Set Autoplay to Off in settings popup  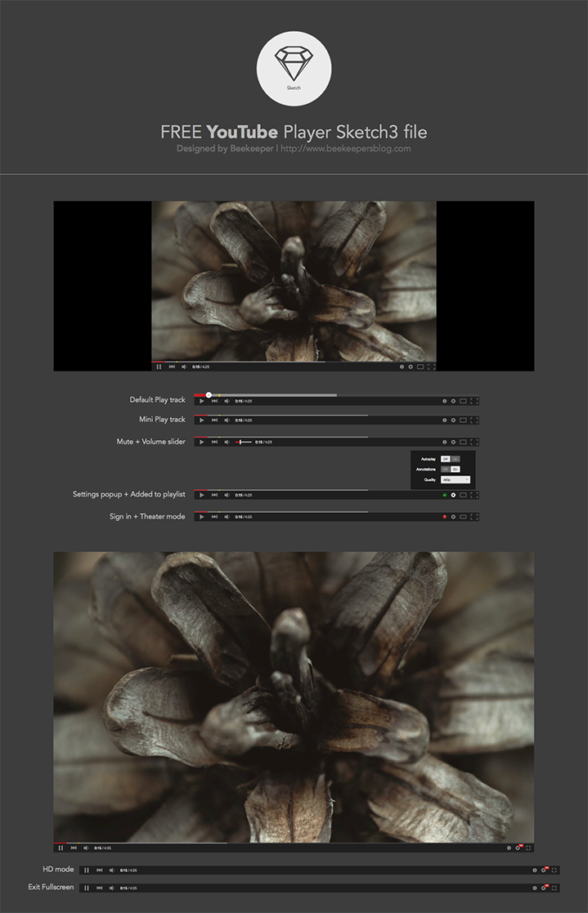[x=446, y=459]
